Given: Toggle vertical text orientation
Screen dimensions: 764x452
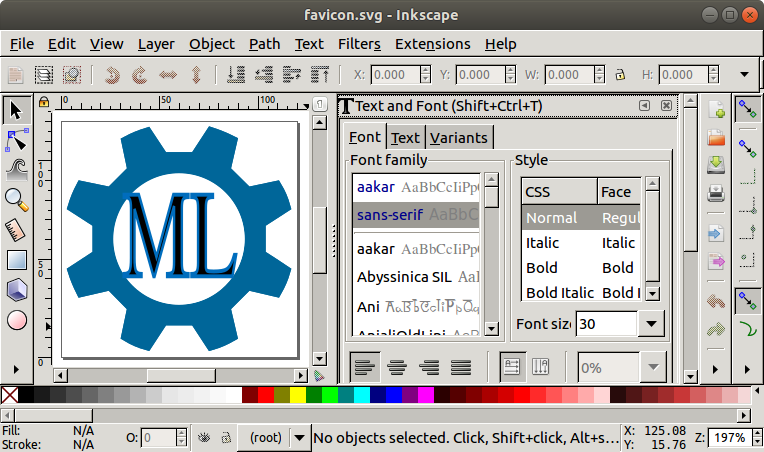Looking at the screenshot, I should point(541,367).
